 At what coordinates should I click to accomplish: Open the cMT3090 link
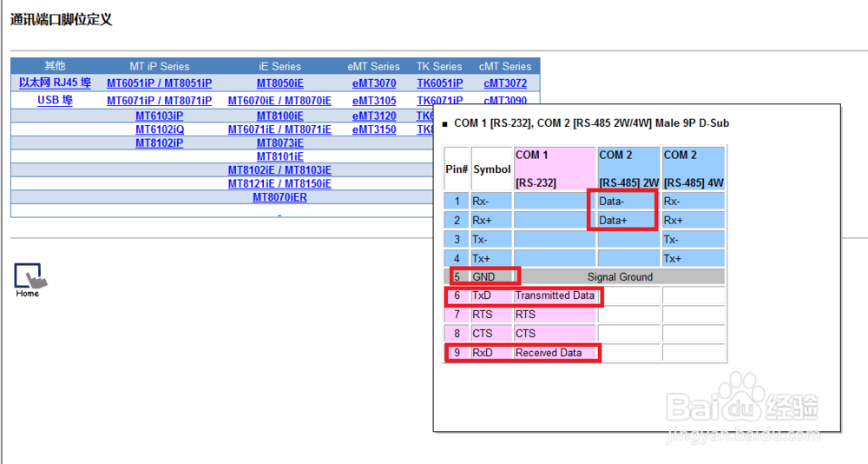point(505,100)
